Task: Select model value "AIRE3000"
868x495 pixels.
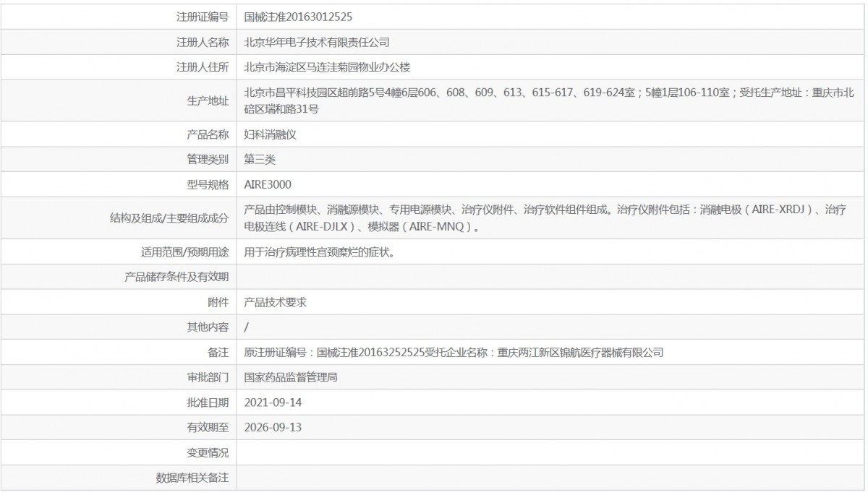Action: [x=268, y=184]
